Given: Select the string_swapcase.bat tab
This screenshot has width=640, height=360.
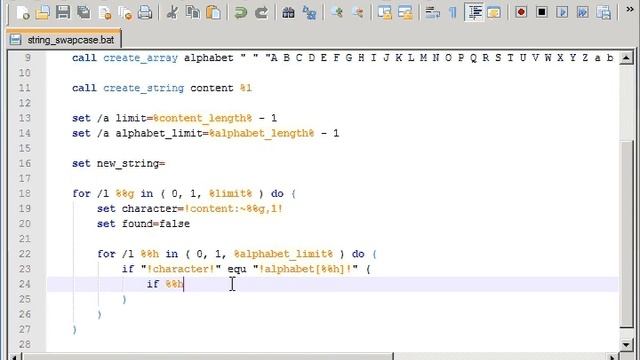Looking at the screenshot, I should point(64,40).
